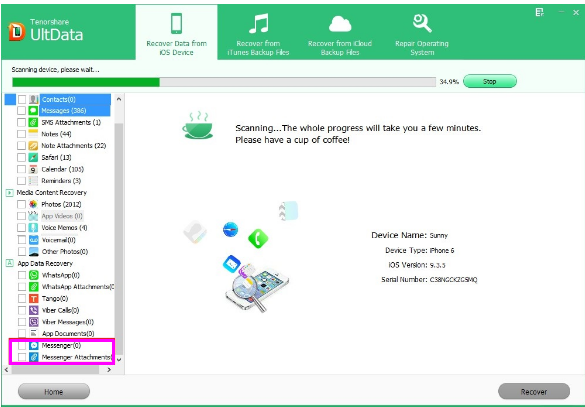
Task: Select the Voice Memos (4) row
Action: pyautogui.click(x=64, y=228)
